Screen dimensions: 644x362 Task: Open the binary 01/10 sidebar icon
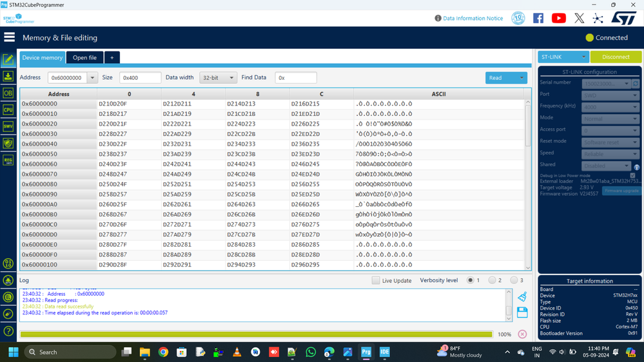pos(8,263)
